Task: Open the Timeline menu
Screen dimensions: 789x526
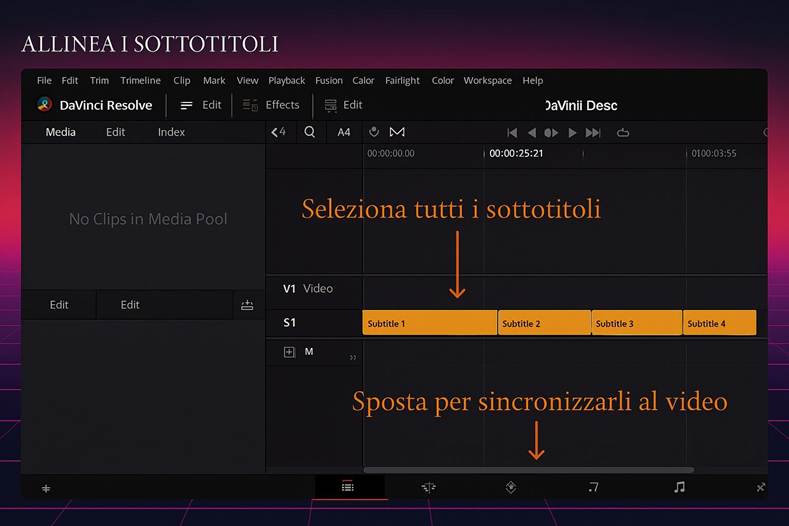Action: pos(140,81)
